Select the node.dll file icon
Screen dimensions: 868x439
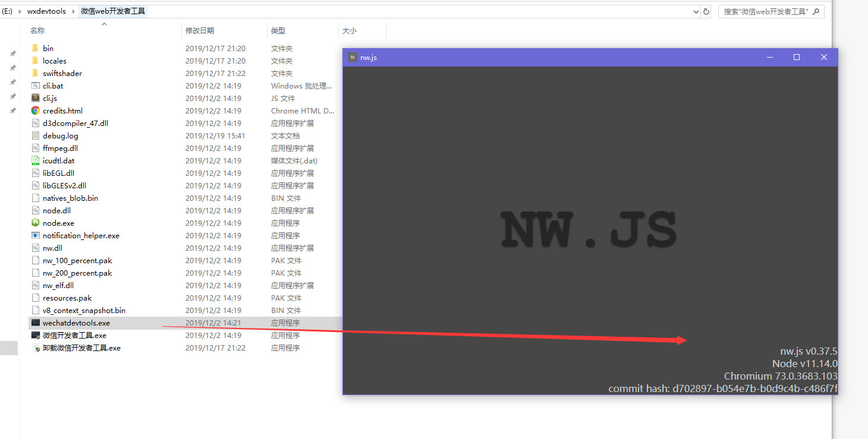point(35,210)
